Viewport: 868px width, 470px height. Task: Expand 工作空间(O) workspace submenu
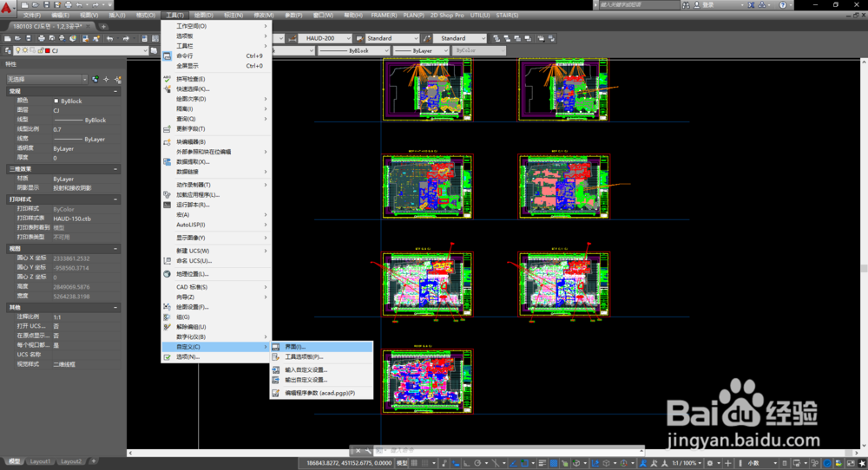coord(216,26)
